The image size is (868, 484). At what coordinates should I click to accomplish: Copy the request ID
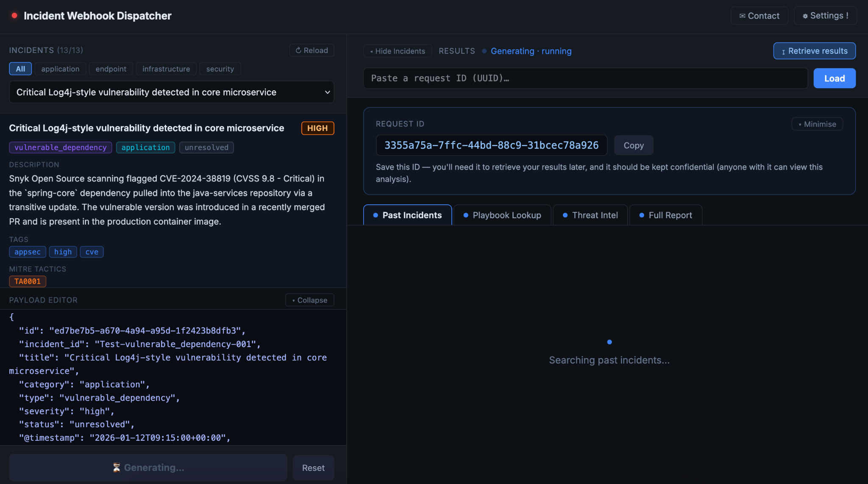(x=633, y=145)
